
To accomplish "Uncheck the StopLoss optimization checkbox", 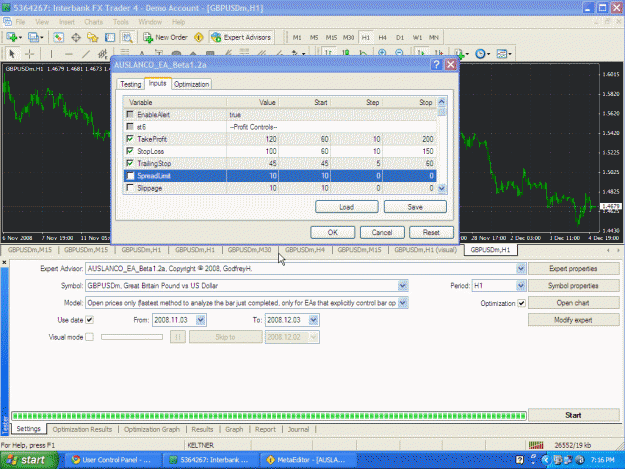I will click(130, 151).
